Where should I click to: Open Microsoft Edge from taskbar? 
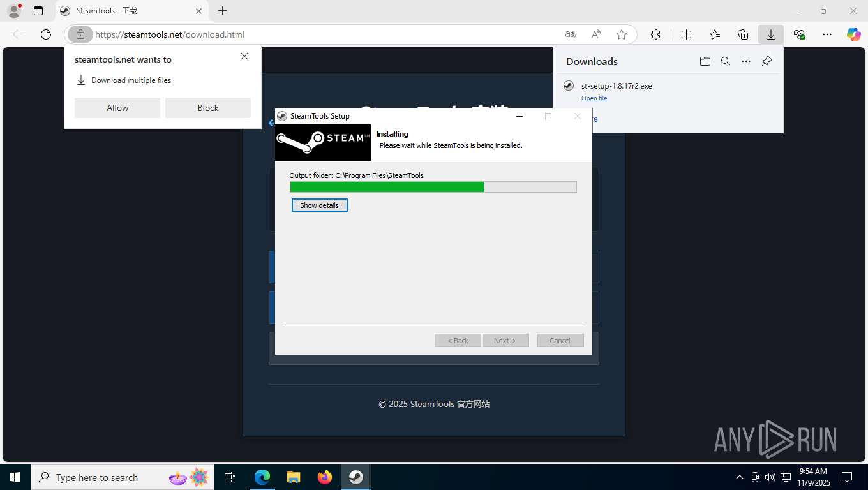tap(262, 477)
